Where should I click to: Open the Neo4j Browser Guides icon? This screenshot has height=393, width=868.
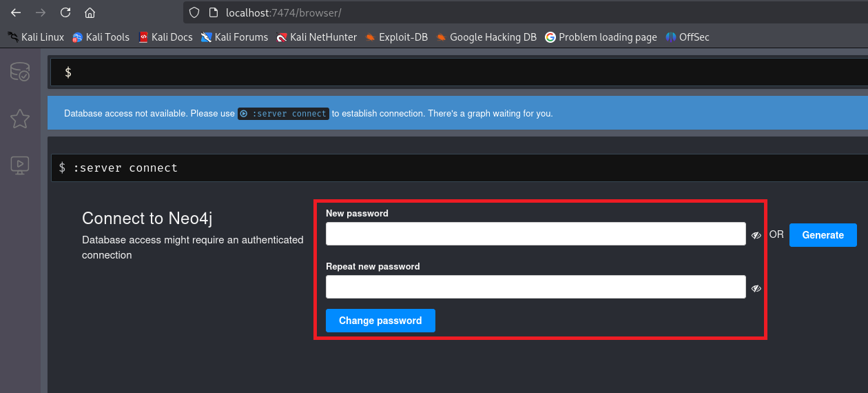coord(19,164)
